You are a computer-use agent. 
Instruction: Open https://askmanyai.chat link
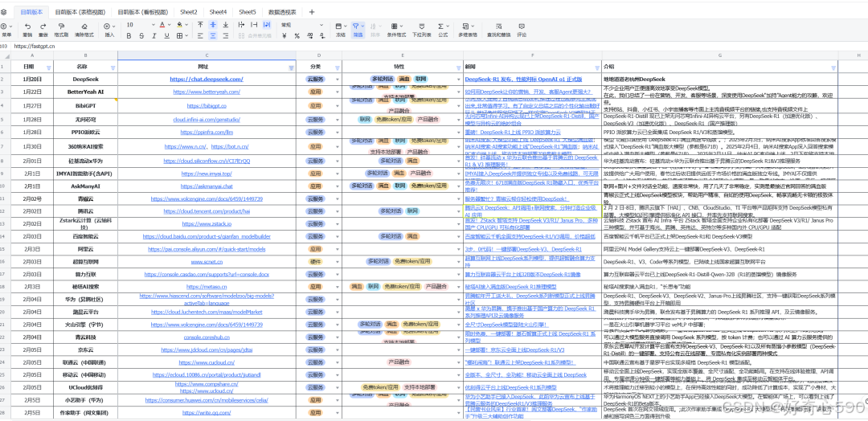click(207, 186)
